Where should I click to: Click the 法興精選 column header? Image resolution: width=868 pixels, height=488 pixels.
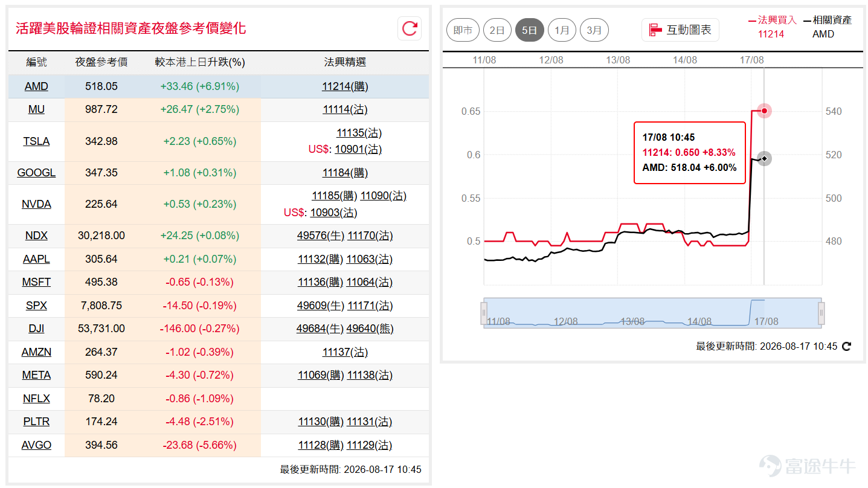click(345, 62)
